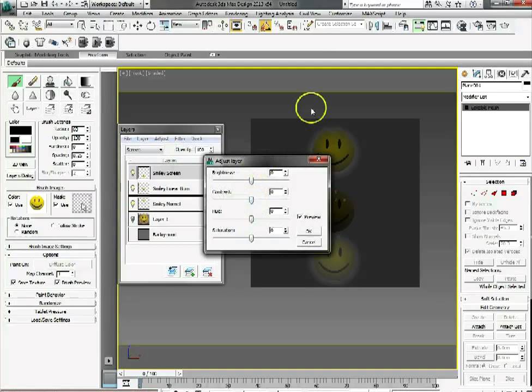This screenshot has width=532, height=392.
Task: Click the flatten layers icon in Layers dialog
Action: tap(173, 271)
